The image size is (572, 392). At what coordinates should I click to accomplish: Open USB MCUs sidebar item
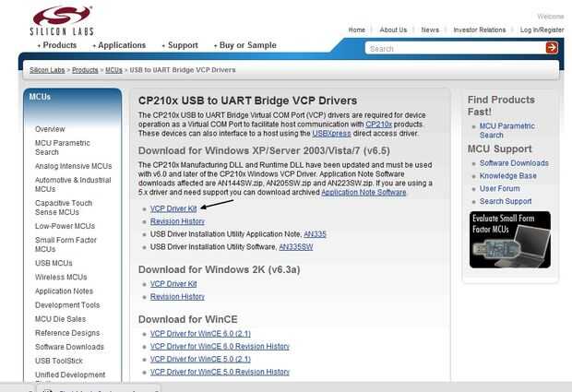coord(54,263)
